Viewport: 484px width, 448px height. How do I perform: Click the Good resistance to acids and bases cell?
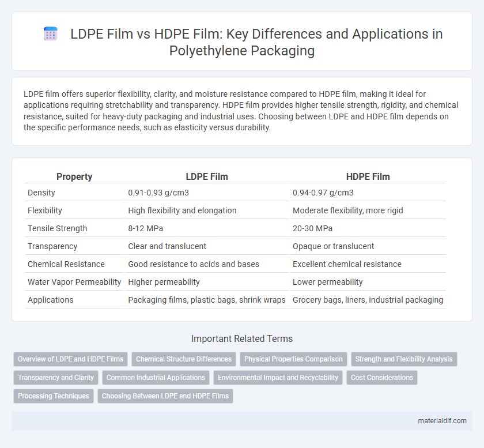click(206, 264)
